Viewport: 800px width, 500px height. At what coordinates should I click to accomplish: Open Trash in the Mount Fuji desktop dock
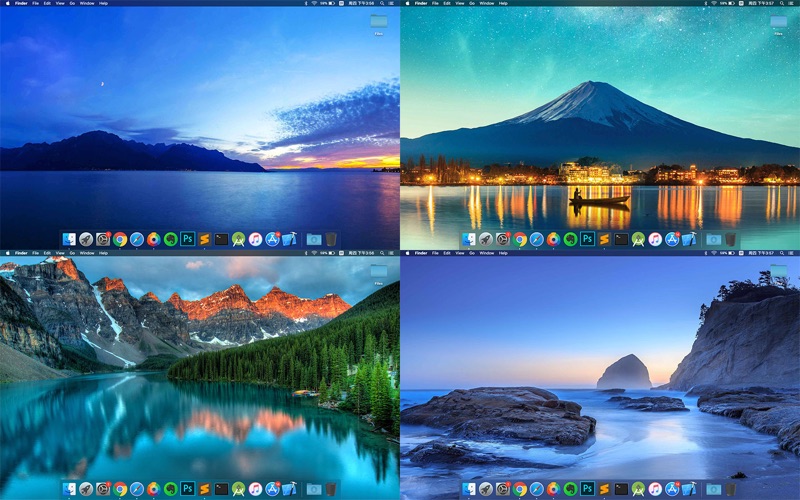[731, 239]
